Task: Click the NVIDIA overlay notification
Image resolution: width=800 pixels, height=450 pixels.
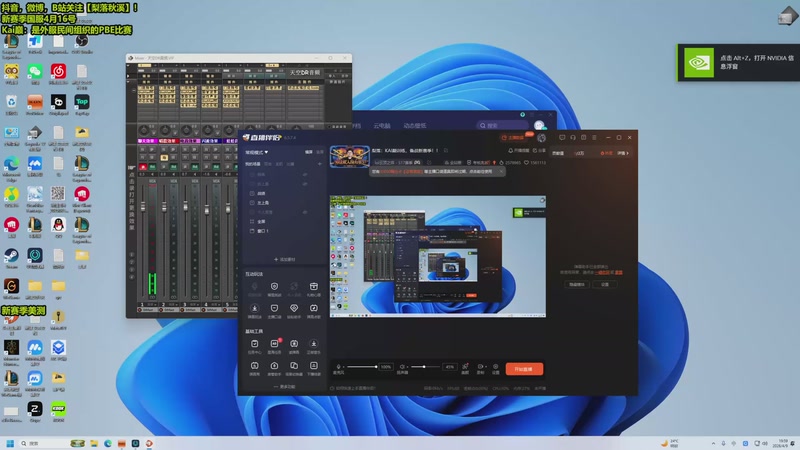Action: coord(738,63)
